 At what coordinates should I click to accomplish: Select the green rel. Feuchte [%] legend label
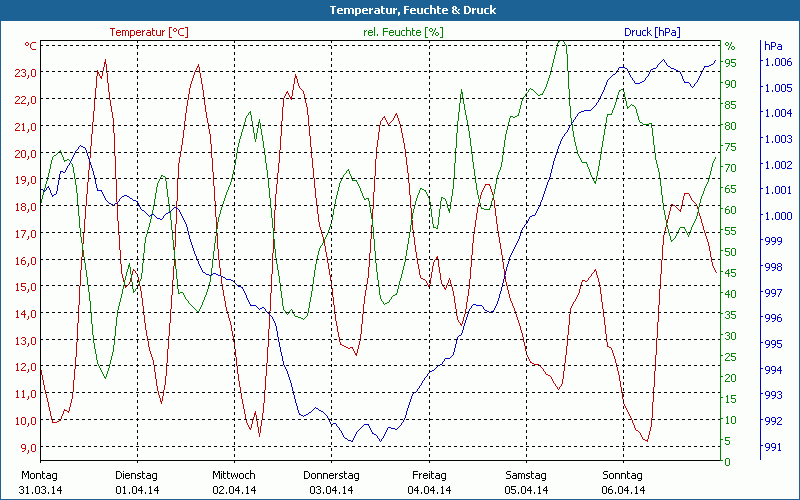tap(403, 32)
